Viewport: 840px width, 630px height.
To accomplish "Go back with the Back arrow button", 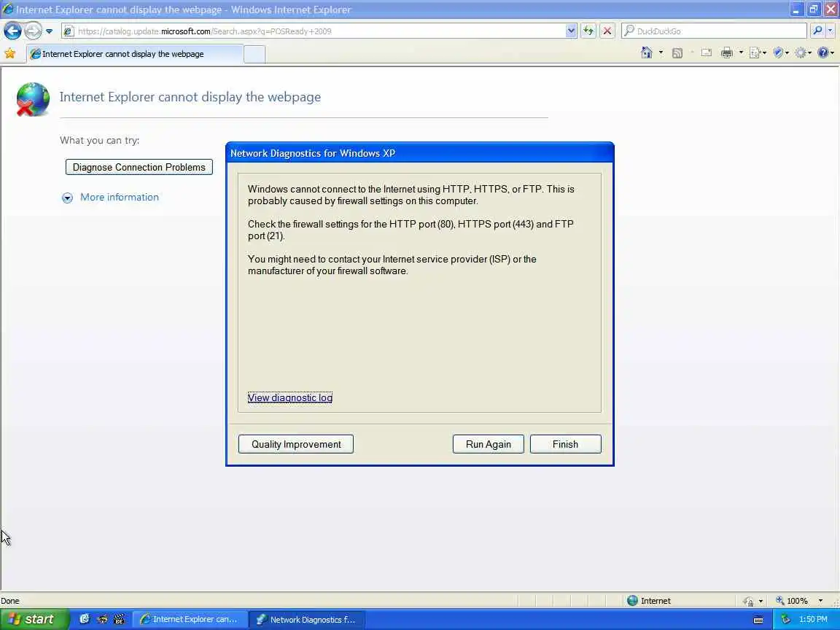I will [x=13, y=31].
